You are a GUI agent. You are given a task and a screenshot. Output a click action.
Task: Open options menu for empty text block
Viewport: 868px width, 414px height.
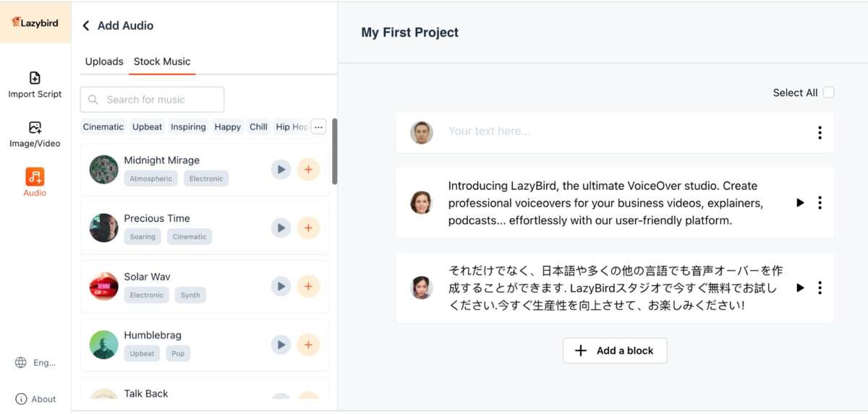coord(820,133)
